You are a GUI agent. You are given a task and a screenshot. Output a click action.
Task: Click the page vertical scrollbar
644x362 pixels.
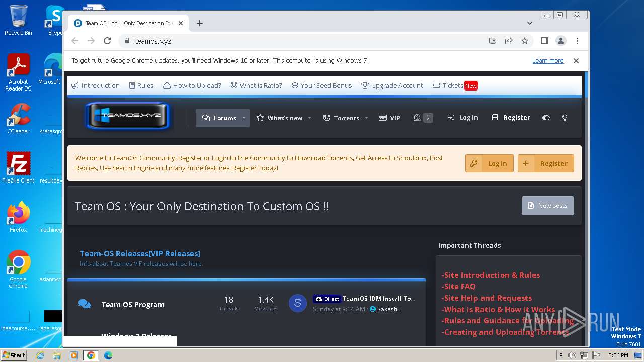pyautogui.click(x=586, y=209)
